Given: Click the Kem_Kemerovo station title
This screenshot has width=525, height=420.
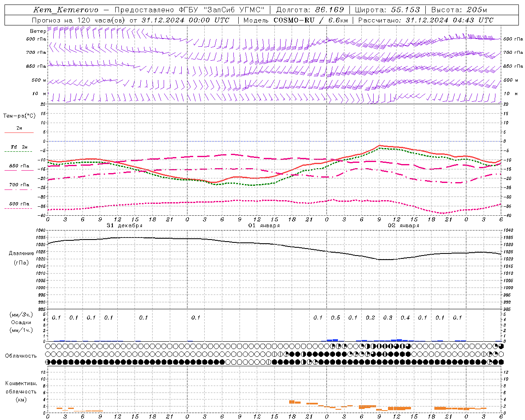Looking at the screenshot, I should point(66,10).
